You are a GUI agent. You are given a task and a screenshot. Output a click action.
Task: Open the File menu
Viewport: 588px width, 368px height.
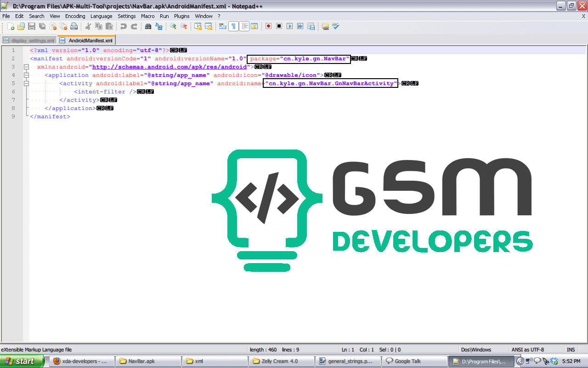click(x=6, y=16)
